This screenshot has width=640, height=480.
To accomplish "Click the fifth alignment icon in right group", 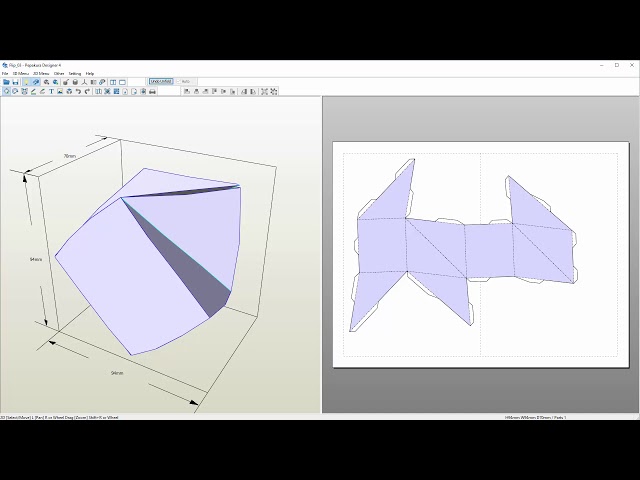I will click(x=223, y=91).
